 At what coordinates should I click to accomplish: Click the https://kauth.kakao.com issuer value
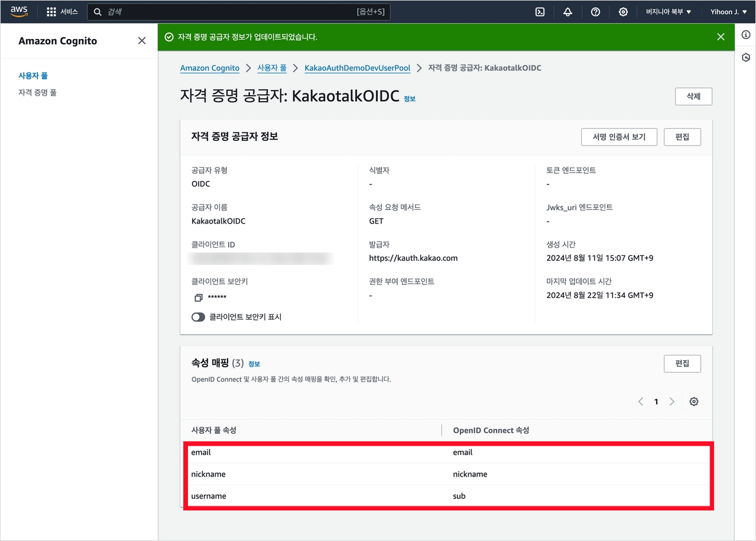[413, 258]
